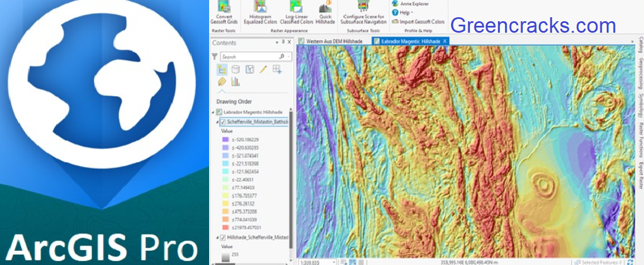
Task: Open the Help dropdown in ribbon
Action: coord(402,13)
